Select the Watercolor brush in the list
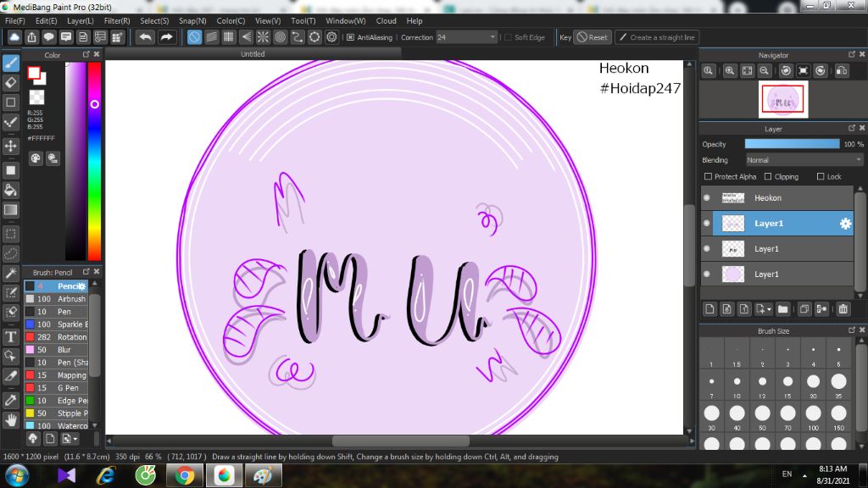868x488 pixels. pyautogui.click(x=56, y=426)
